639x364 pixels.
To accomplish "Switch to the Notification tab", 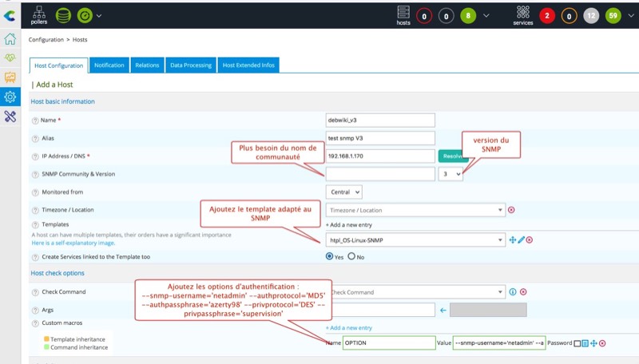I will pos(109,65).
